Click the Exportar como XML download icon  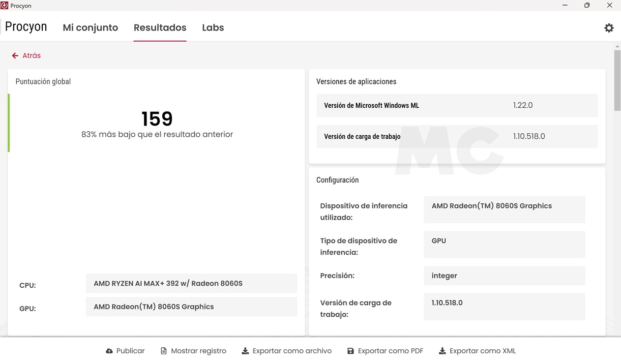click(442, 351)
